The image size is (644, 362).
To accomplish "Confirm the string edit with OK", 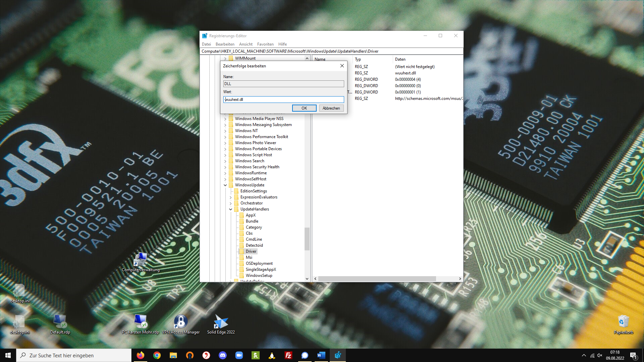I will 304,108.
